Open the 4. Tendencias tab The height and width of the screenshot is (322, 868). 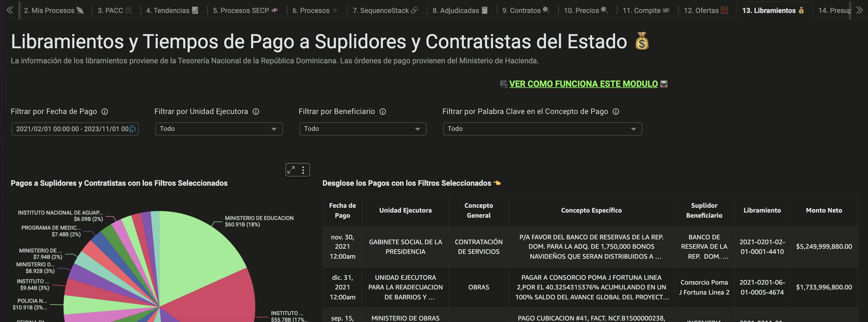coord(172,11)
